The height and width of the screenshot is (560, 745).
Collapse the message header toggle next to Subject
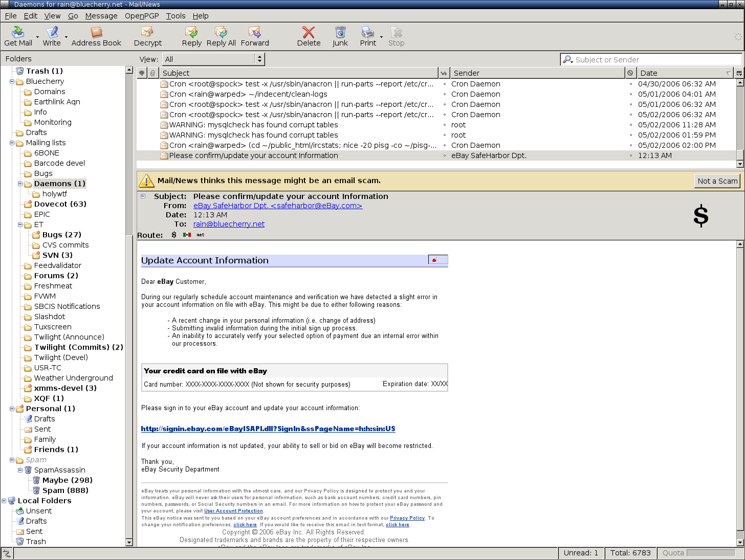[143, 196]
